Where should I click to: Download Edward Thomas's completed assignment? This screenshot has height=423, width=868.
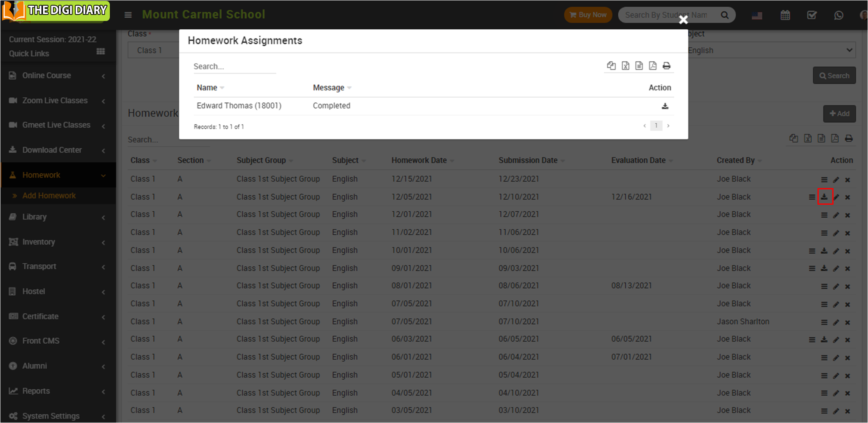pyautogui.click(x=665, y=106)
